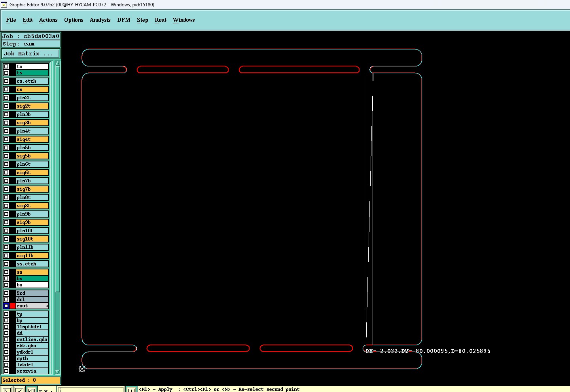Select the bs layer name

tap(32, 278)
